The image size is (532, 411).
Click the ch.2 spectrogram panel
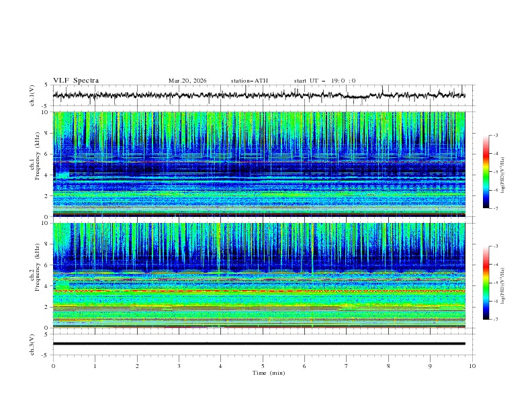pyautogui.click(x=259, y=275)
